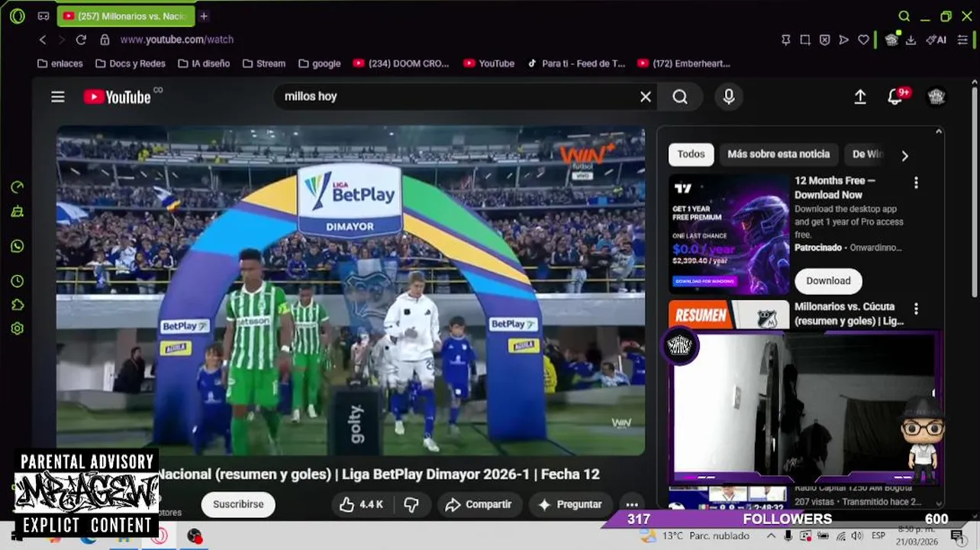Open taskbar notification center icon
980x550 pixels.
pyautogui.click(x=957, y=536)
